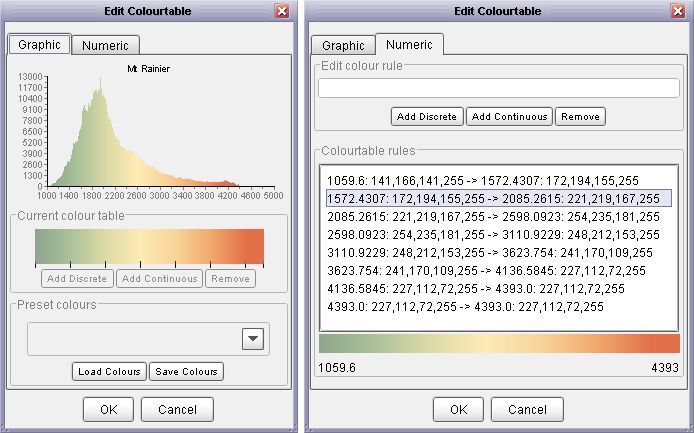
Task: Select rule starting 1572.4307: 172,194,155,255
Action: click(499, 198)
